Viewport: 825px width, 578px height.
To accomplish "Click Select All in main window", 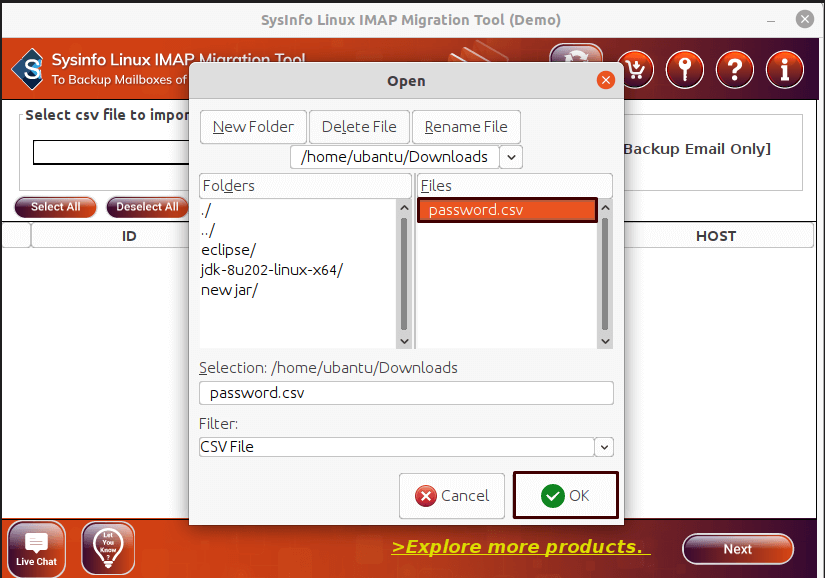I will (x=55, y=207).
